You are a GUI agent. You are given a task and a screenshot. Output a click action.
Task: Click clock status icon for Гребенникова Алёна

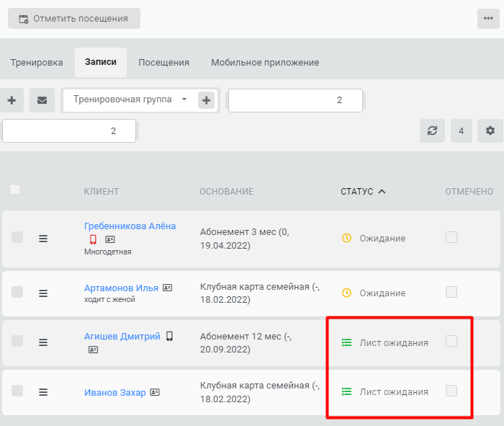pos(346,238)
